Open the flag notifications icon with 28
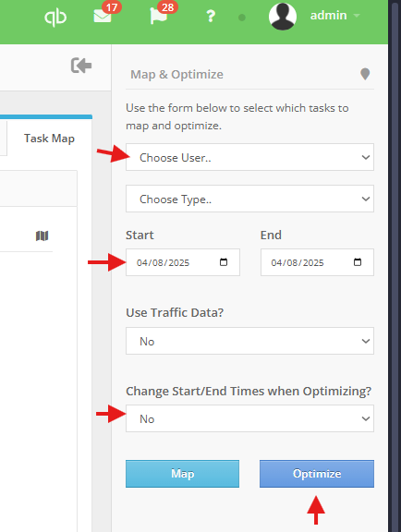 (159, 16)
